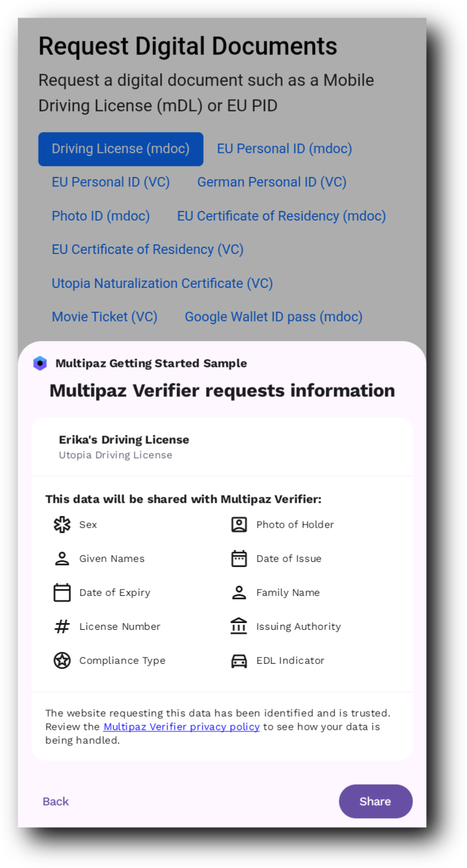Click the Photo of Holder portrait icon
Viewport: 467px width, 868px height.
[239, 524]
